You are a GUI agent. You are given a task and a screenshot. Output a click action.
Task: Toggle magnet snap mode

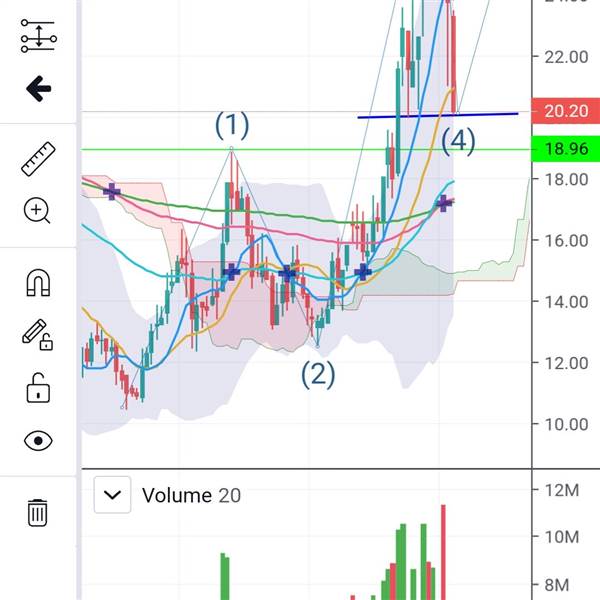pyautogui.click(x=38, y=283)
